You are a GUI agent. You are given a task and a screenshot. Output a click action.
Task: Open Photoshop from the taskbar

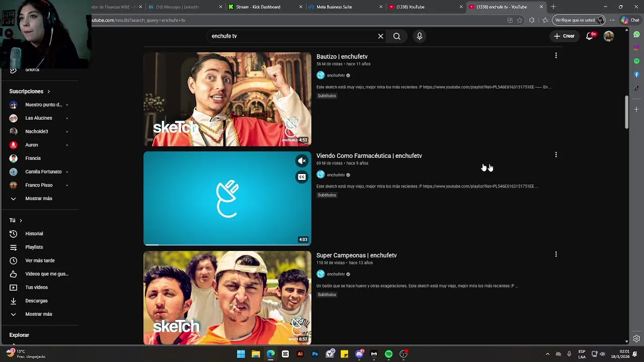coord(315,354)
